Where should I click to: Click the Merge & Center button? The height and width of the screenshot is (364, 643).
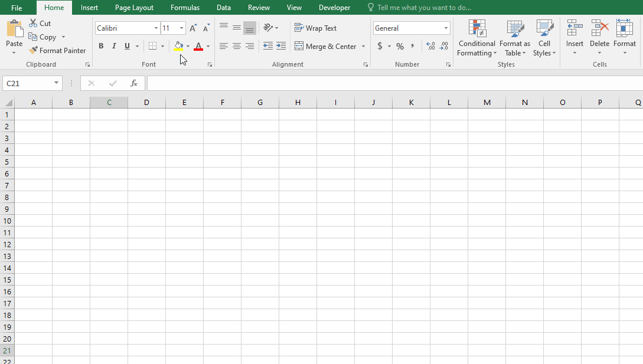point(326,46)
